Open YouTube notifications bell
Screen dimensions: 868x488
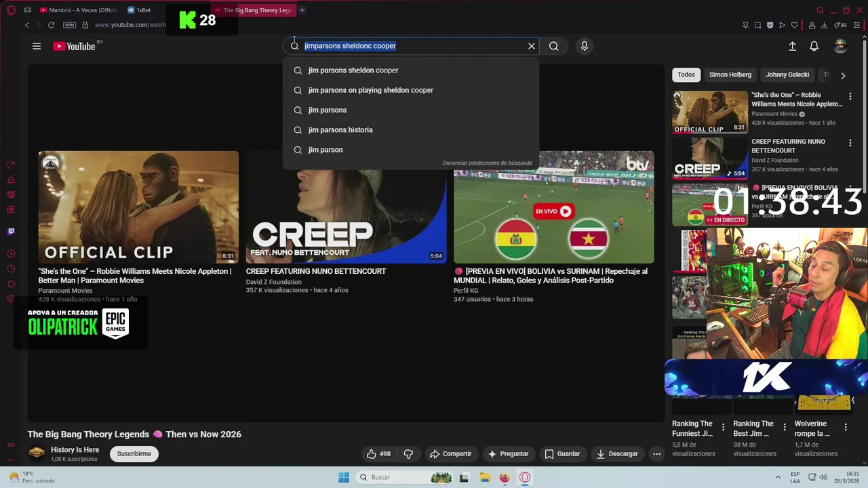(814, 46)
